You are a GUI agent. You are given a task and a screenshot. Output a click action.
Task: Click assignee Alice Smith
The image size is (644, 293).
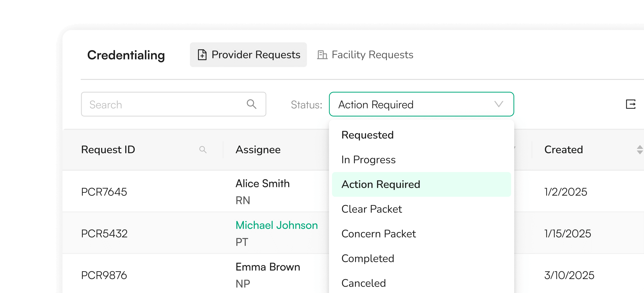click(262, 183)
